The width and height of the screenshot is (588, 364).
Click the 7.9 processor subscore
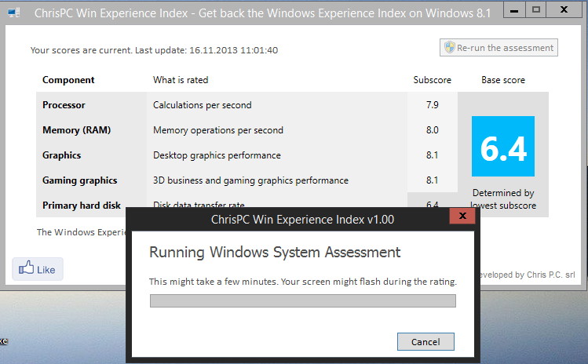(432, 104)
